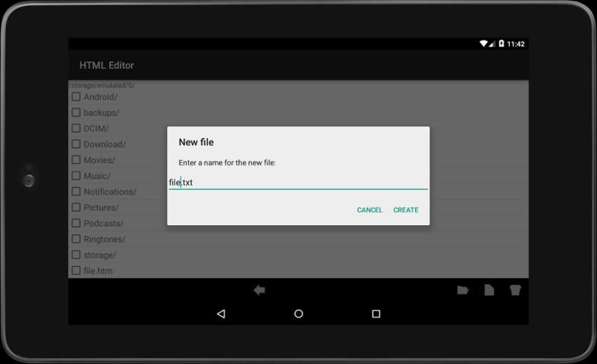Tap the battery icon in status bar
Screen dimensions: 597x364
pyautogui.click(x=501, y=44)
